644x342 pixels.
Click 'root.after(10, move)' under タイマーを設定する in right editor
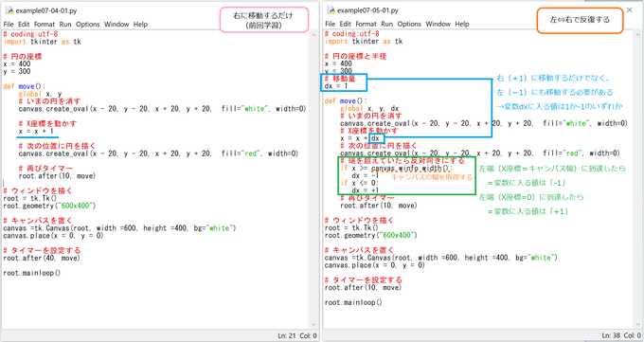(x=363, y=288)
